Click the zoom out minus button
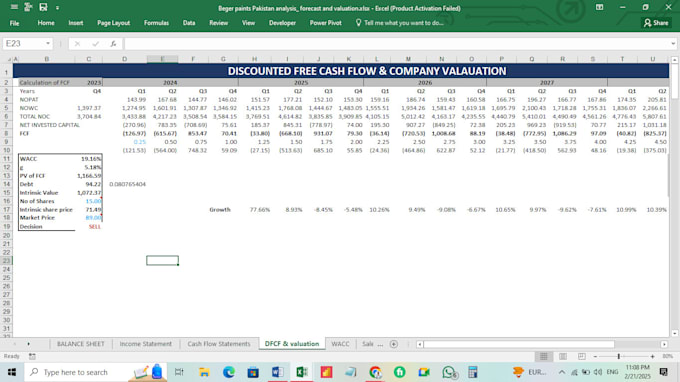The image size is (680, 382). [x=595, y=356]
